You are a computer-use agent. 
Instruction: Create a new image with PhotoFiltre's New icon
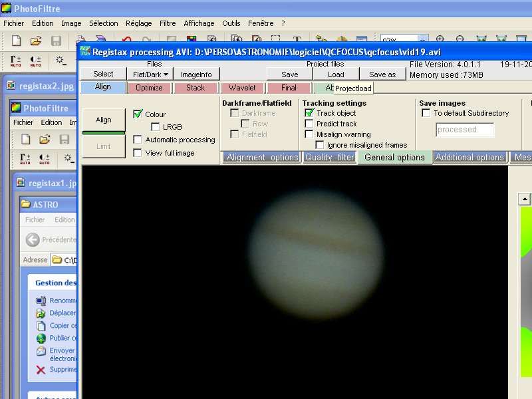[x=16, y=41]
